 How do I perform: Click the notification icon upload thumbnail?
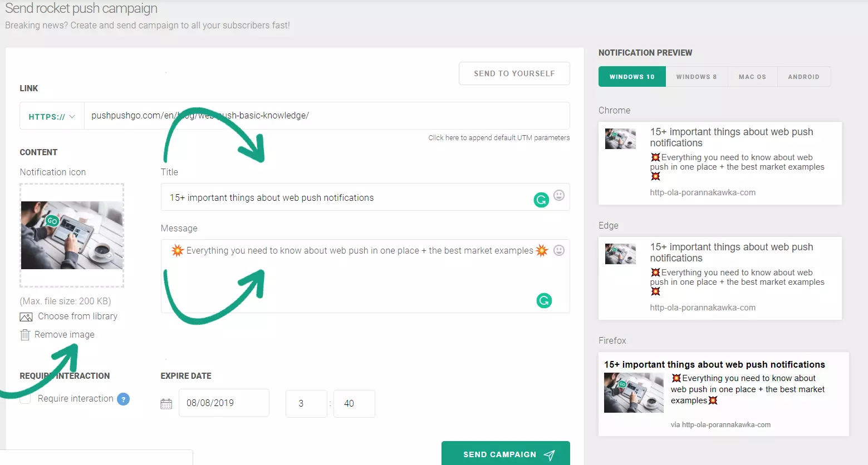[72, 235]
